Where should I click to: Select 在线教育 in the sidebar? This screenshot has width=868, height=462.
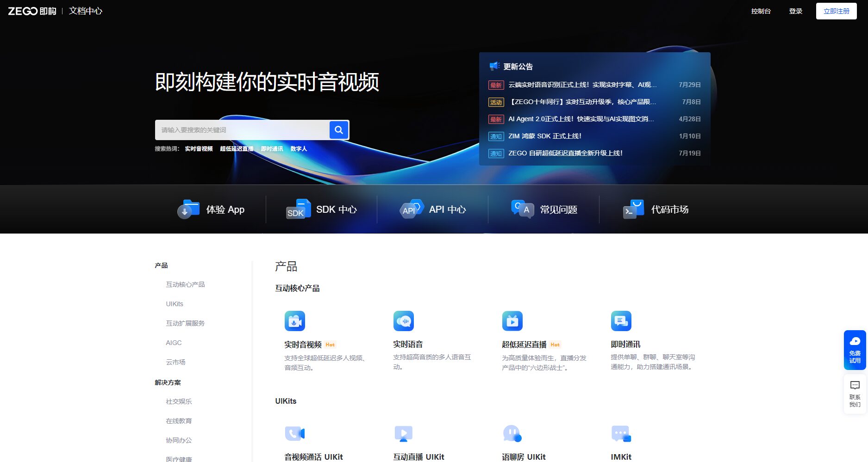(179, 421)
